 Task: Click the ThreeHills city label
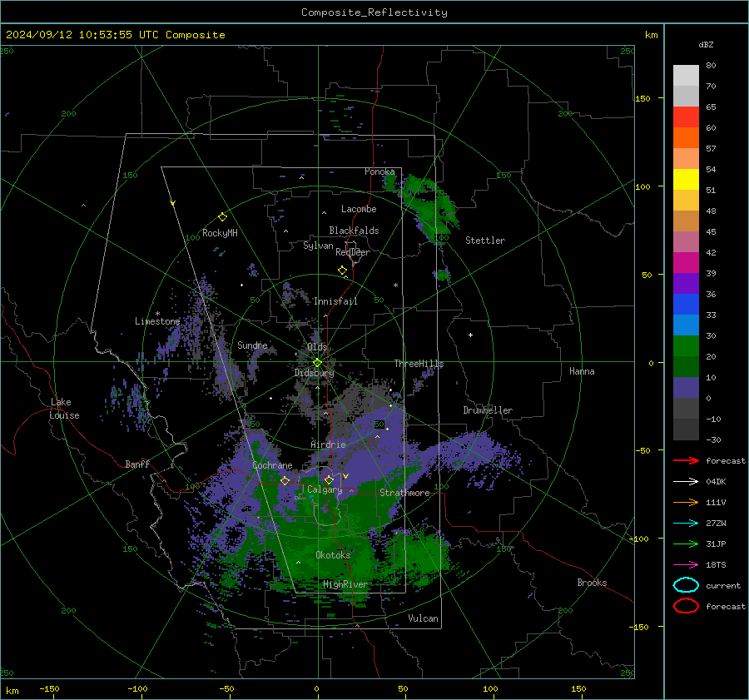(419, 364)
